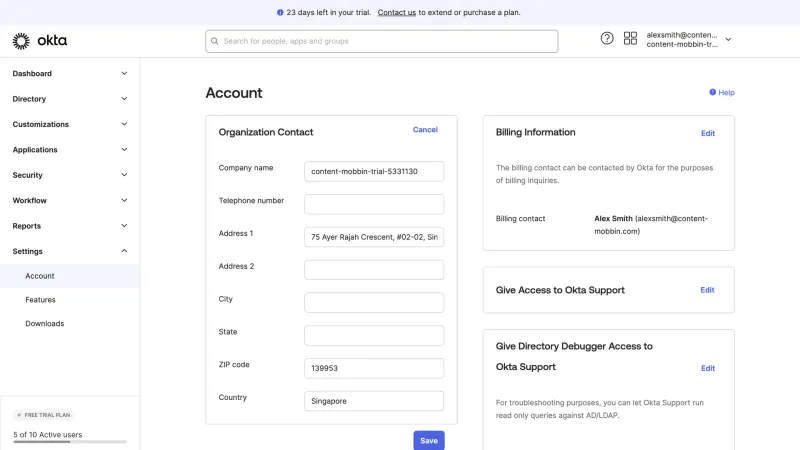Click the Telephone number field

(x=374, y=204)
